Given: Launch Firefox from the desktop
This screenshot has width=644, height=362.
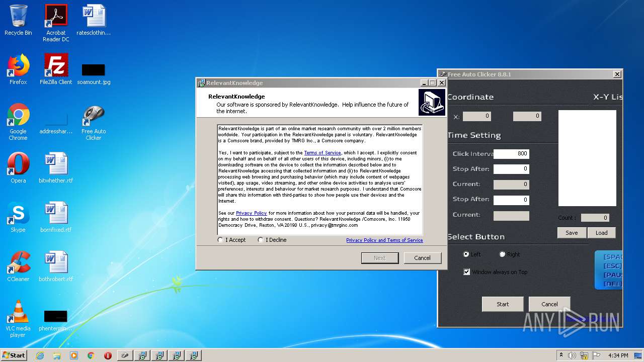Looking at the screenshot, I should tap(18, 69).
